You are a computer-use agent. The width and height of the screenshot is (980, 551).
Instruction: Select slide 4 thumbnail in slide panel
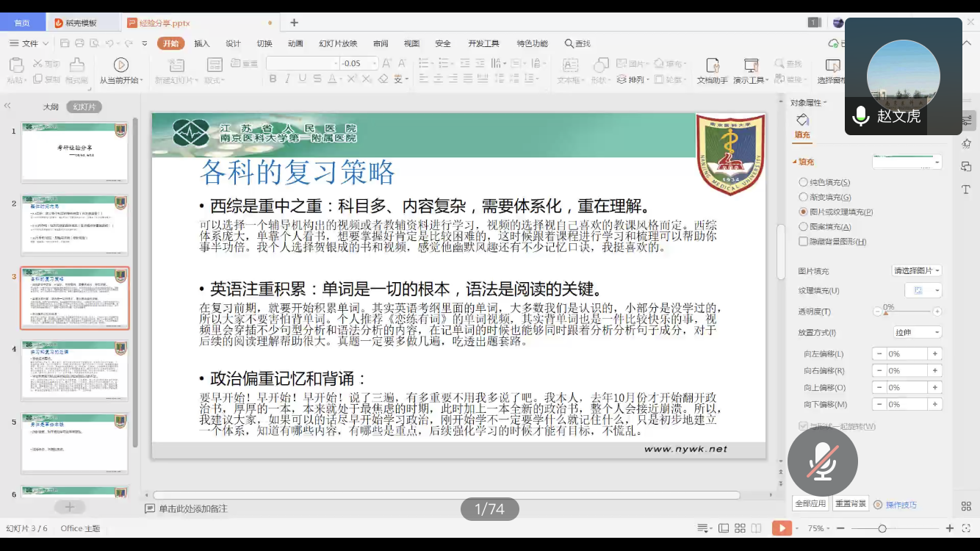74,370
